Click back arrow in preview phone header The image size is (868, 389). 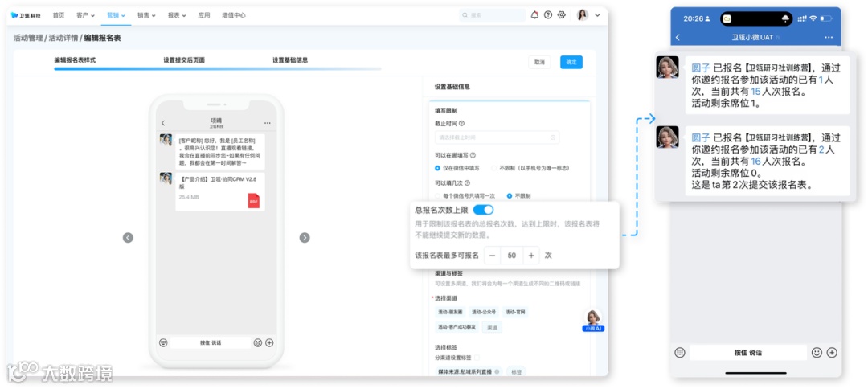click(x=162, y=123)
